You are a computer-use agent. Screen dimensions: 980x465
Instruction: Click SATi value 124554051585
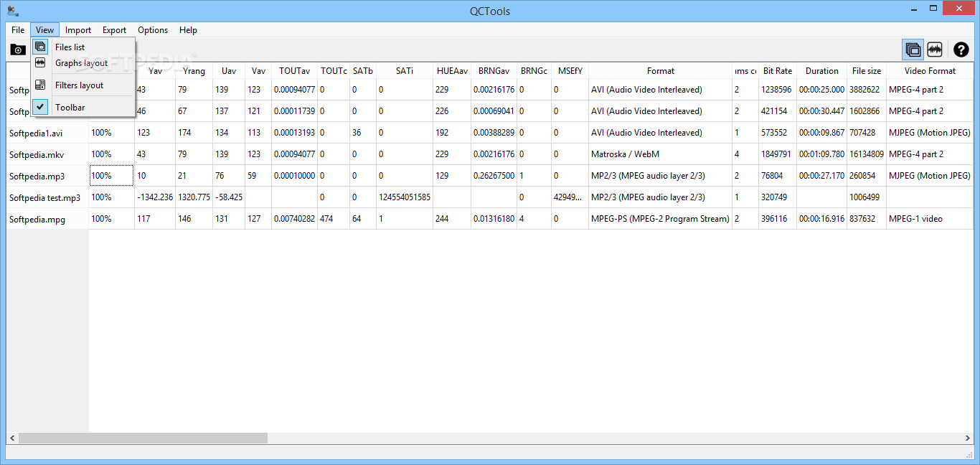pos(405,197)
